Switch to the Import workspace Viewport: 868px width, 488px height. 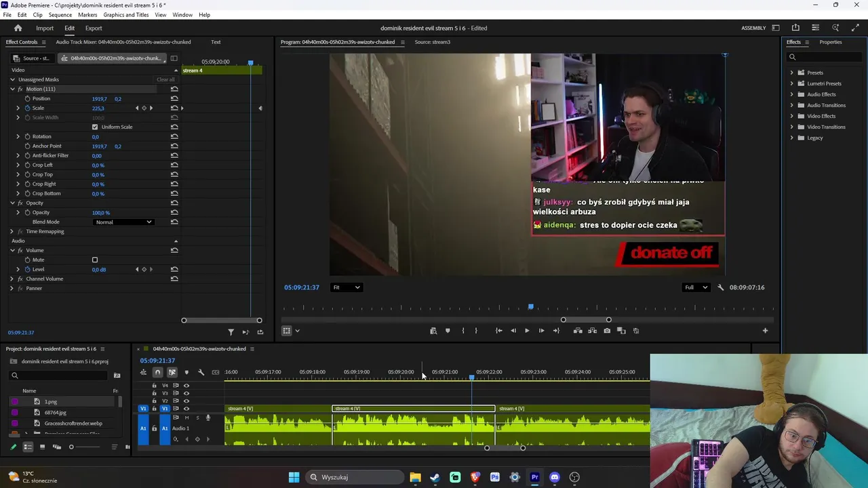45,28
